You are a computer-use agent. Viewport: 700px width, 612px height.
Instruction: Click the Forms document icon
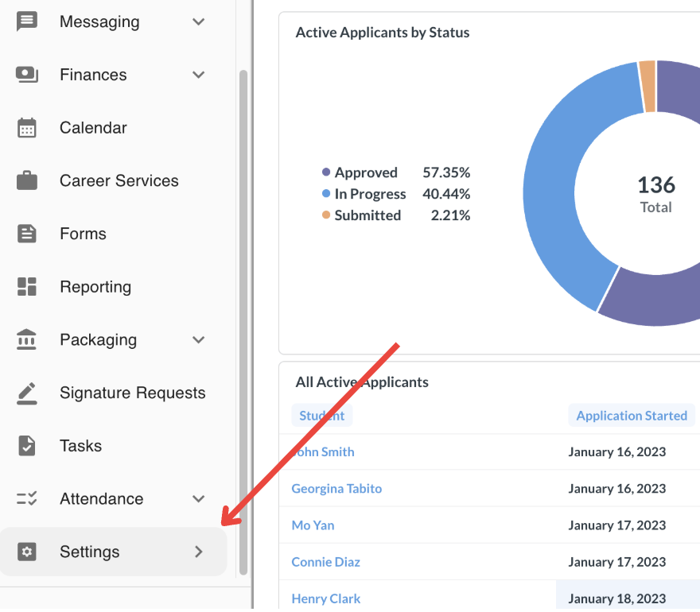[27, 234]
